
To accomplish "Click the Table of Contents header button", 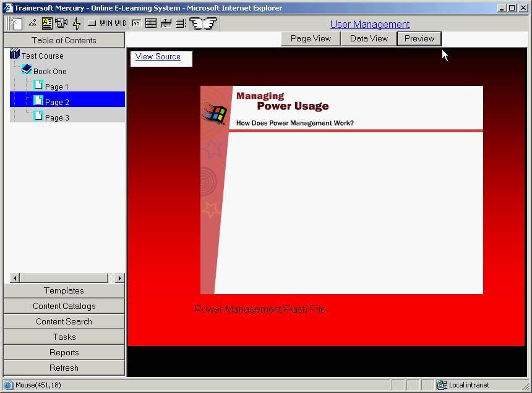I will [64, 40].
